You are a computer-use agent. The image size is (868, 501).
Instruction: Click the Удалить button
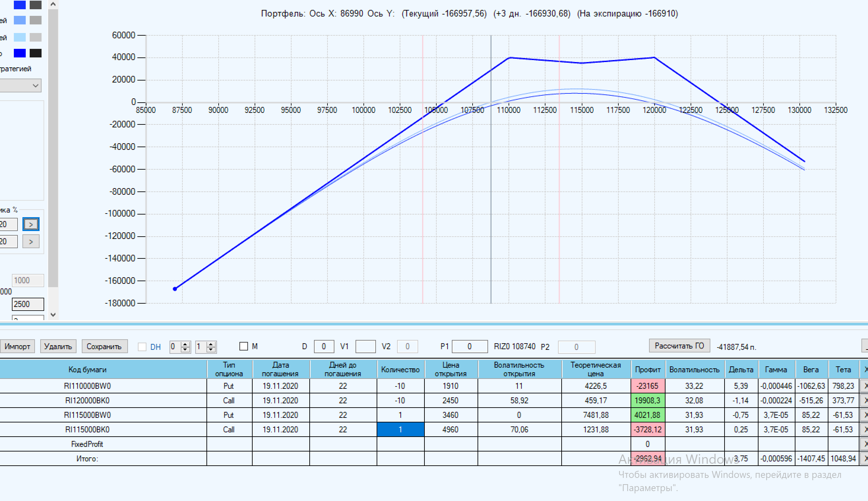[58, 346]
